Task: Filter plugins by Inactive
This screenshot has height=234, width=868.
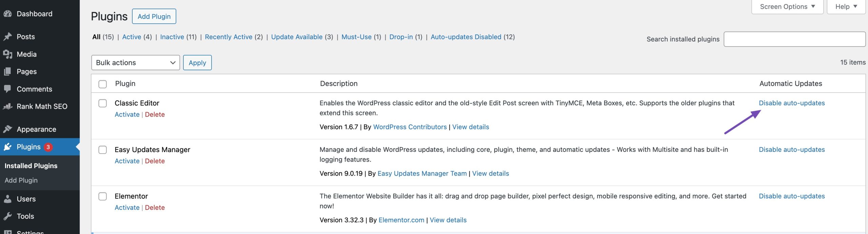Action: [x=172, y=37]
